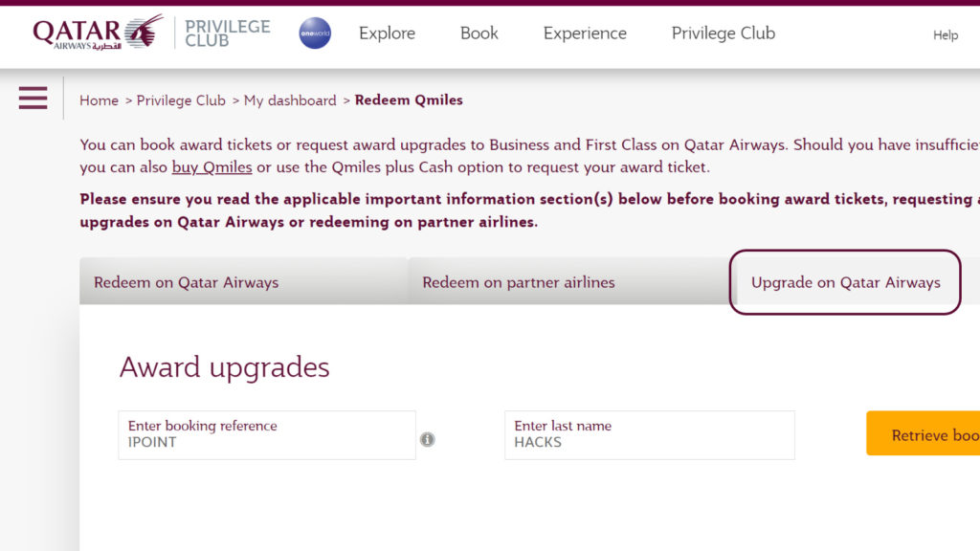Screen dimensions: 980x551
Task: Go to Home via the breadcrumb
Action: click(x=99, y=99)
